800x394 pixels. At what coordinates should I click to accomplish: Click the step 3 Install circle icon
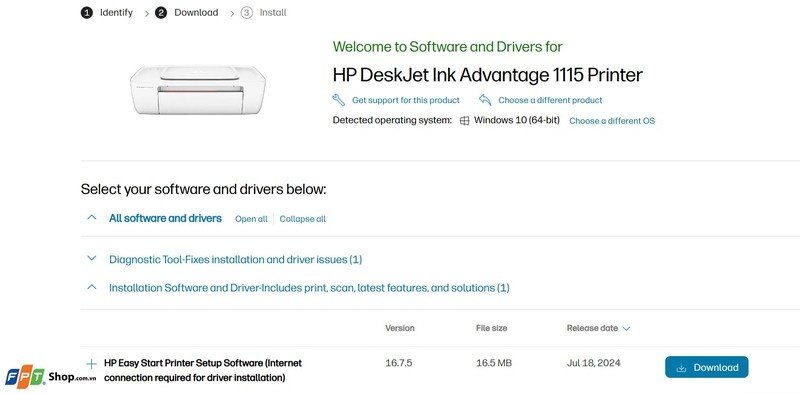[x=246, y=13]
